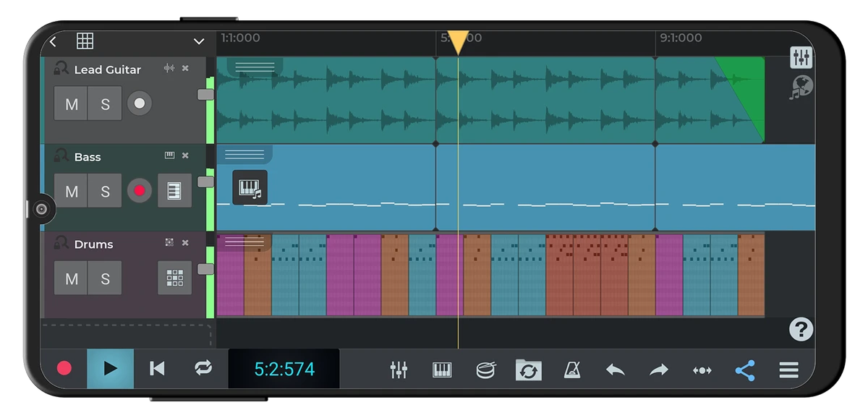The height and width of the screenshot is (418, 868).
Task: Remove the Bass track
Action: pos(185,155)
